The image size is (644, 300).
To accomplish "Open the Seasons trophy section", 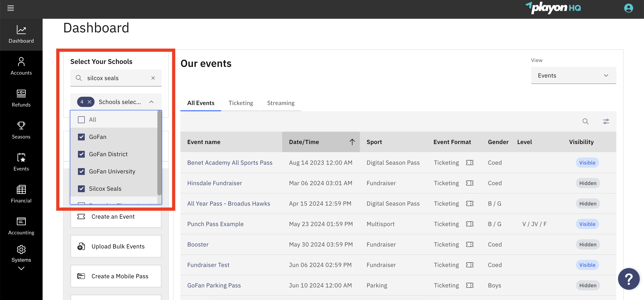I will [x=21, y=130].
